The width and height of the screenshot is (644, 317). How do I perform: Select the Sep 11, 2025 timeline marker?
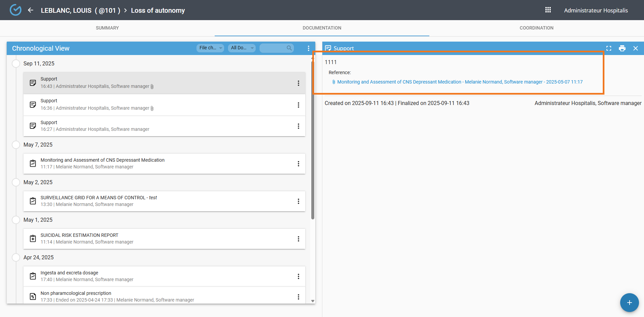tap(16, 63)
